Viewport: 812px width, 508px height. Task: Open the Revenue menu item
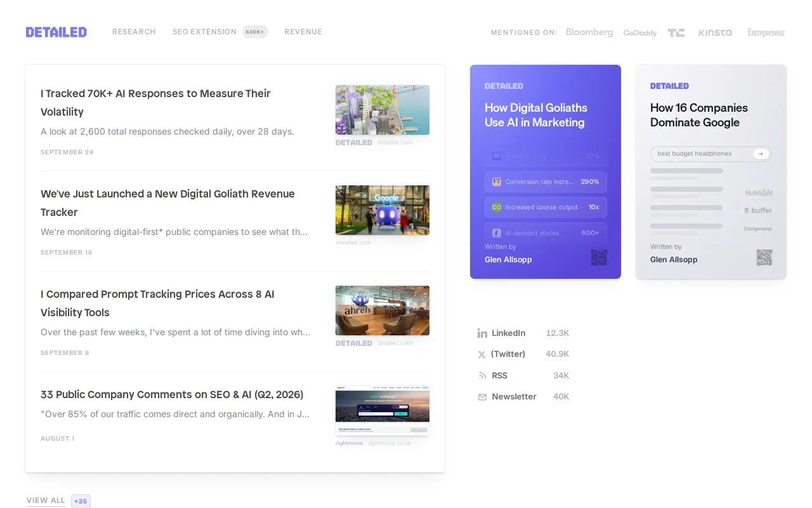tap(303, 32)
